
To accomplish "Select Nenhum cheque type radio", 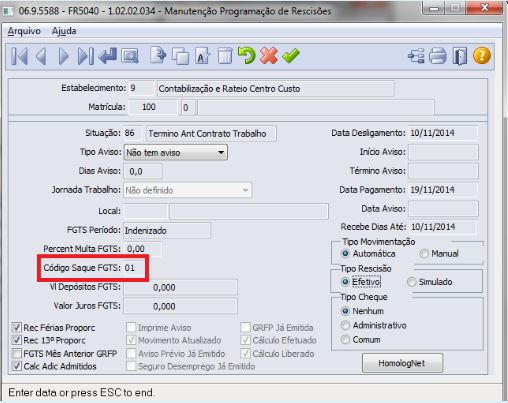I will [x=345, y=311].
